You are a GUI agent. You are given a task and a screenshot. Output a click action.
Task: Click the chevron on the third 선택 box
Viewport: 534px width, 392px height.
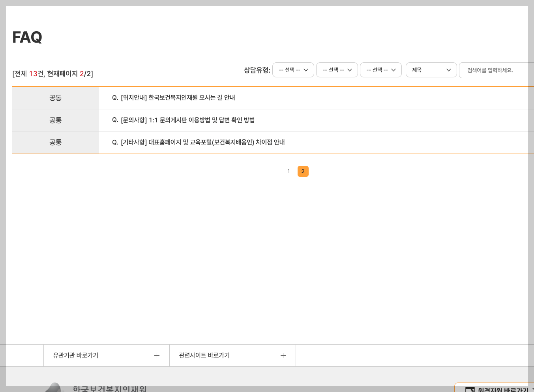393,70
